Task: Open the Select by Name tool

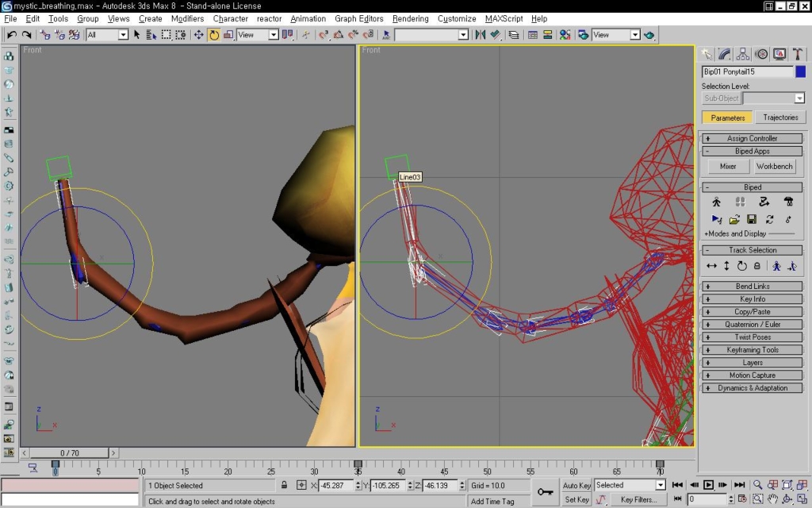Action: [x=151, y=35]
